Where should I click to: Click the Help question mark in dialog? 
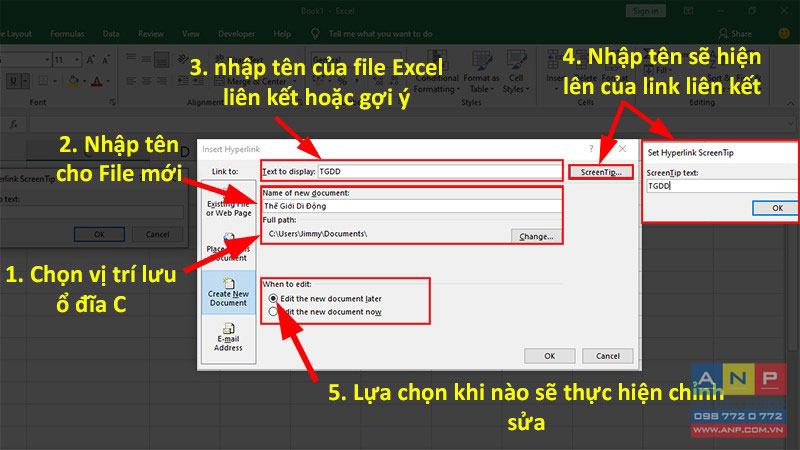click(591, 148)
